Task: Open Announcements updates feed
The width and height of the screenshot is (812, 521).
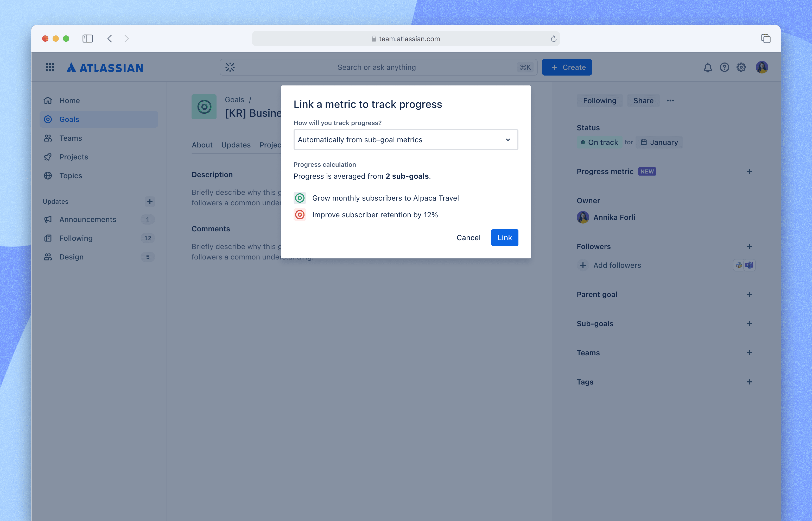Action: [99, 220]
